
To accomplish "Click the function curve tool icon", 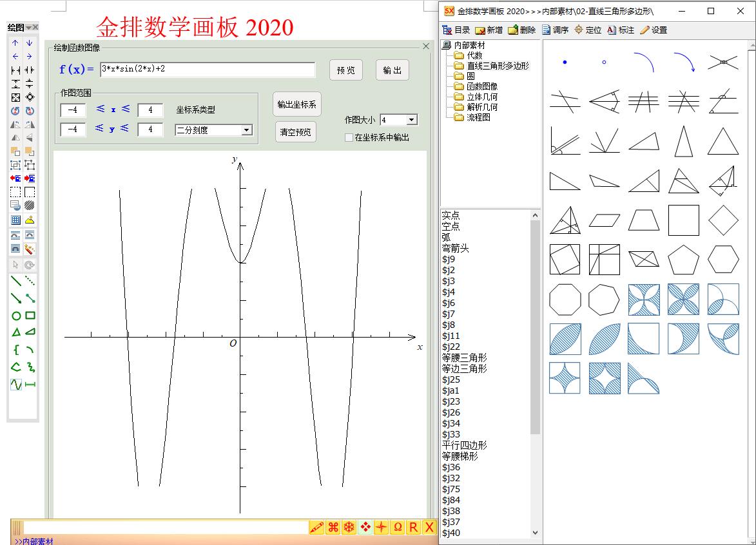I will pyautogui.click(x=16, y=385).
